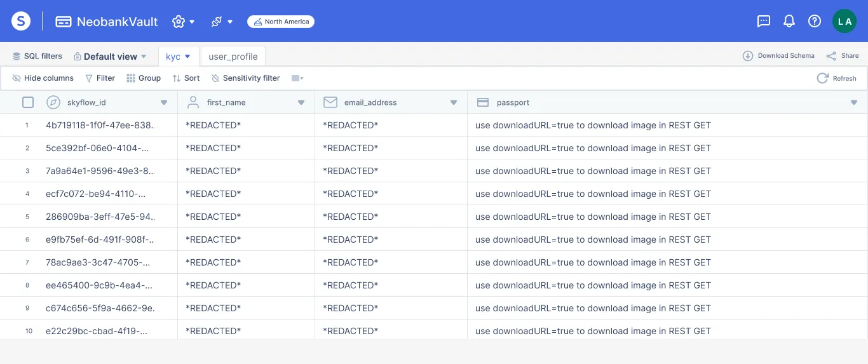Switch to the user_profile tab

pos(233,57)
